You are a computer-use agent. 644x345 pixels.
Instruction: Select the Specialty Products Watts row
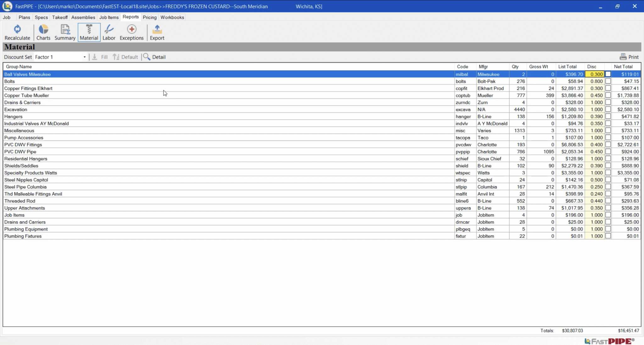coord(322,173)
